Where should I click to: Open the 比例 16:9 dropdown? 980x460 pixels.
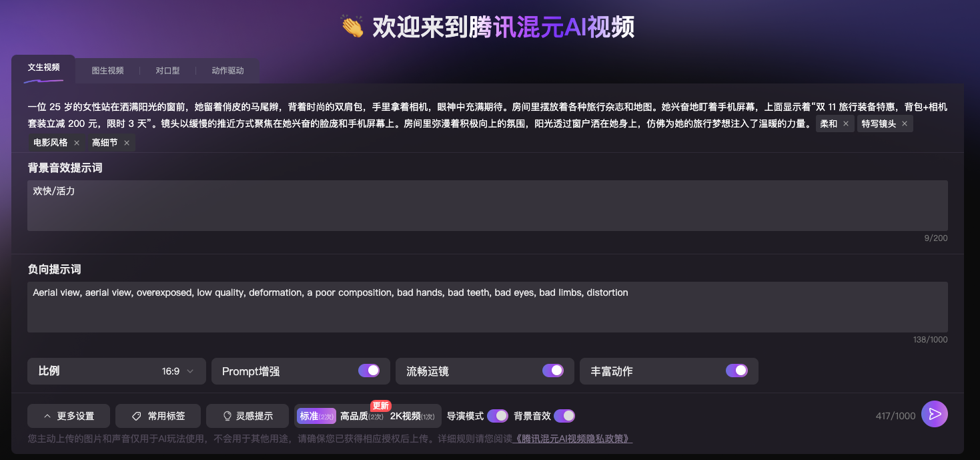click(117, 371)
